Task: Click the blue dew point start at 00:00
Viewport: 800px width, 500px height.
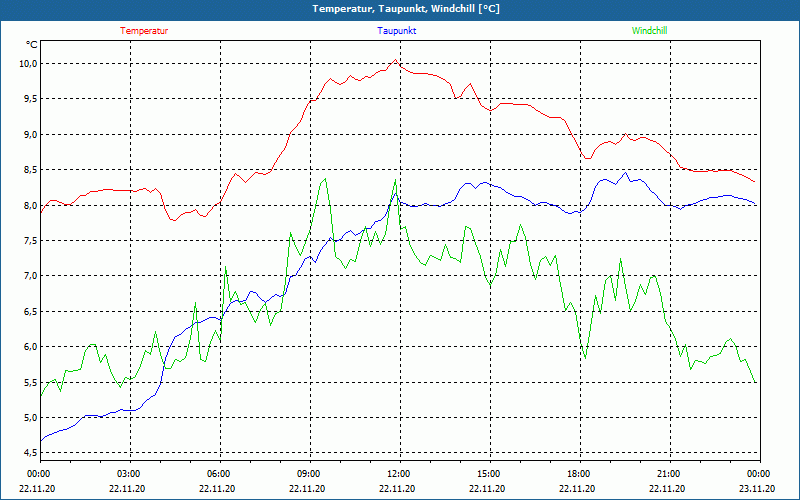Action: coord(41,441)
